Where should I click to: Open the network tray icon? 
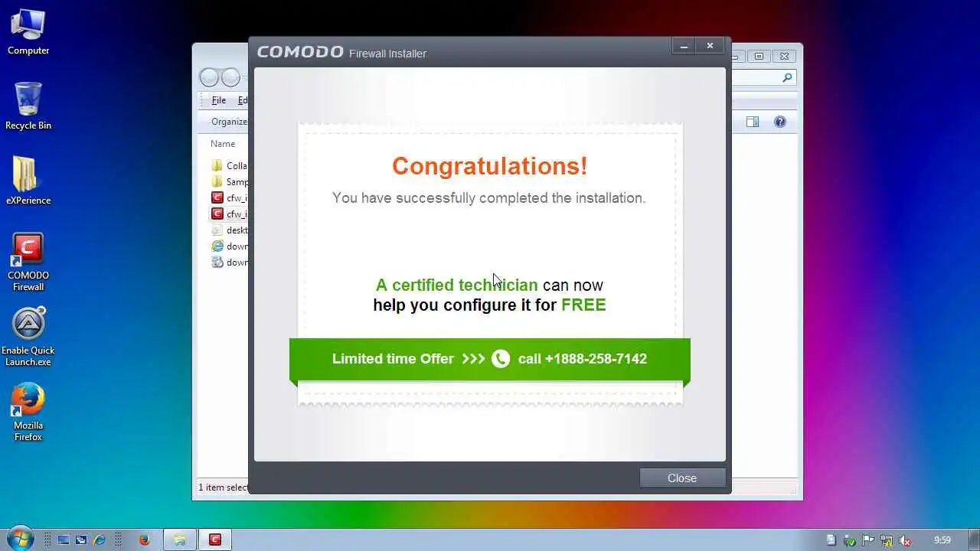point(887,540)
